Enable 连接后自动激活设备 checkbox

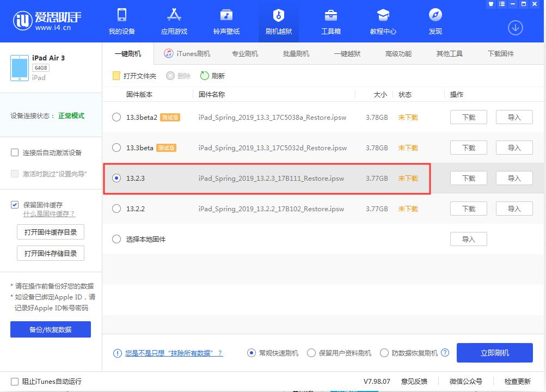point(15,152)
